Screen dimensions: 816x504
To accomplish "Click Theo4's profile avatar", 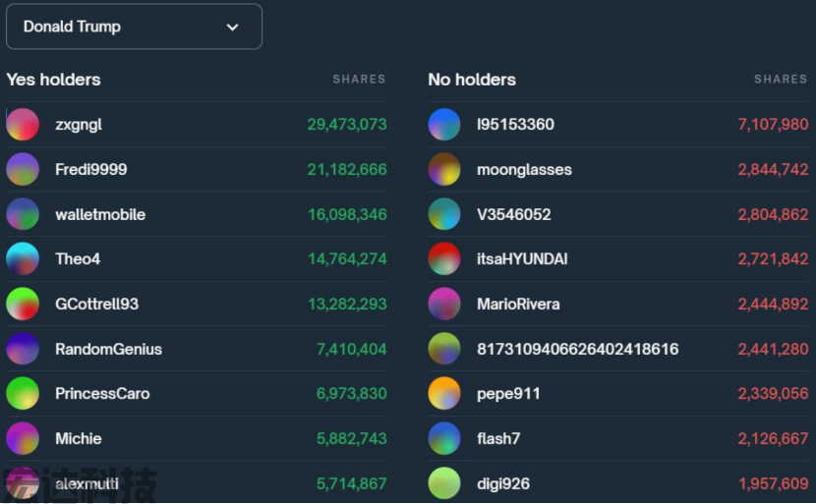I will click(x=23, y=259).
